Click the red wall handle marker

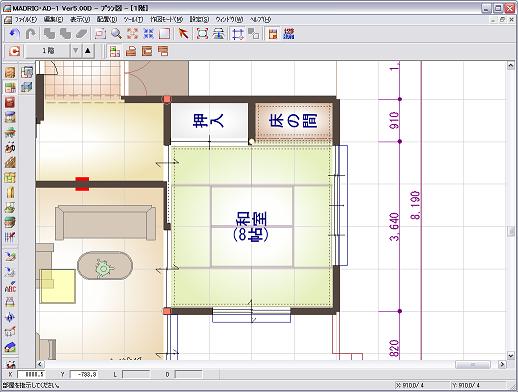click(x=82, y=184)
